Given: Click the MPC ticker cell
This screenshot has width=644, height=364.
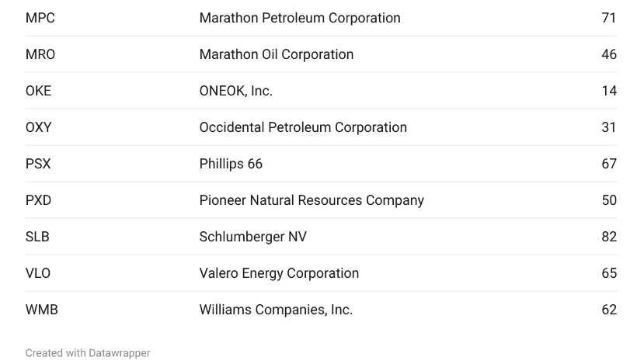Looking at the screenshot, I should 40,18.
